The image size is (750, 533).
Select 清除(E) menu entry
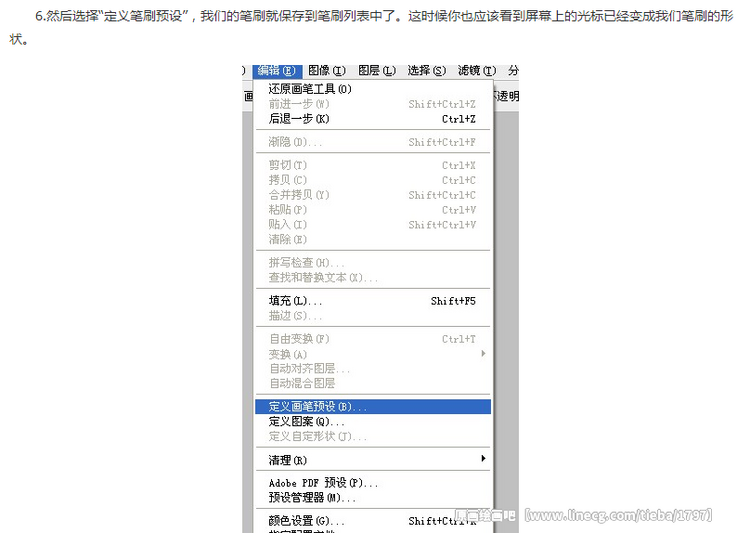point(373,239)
